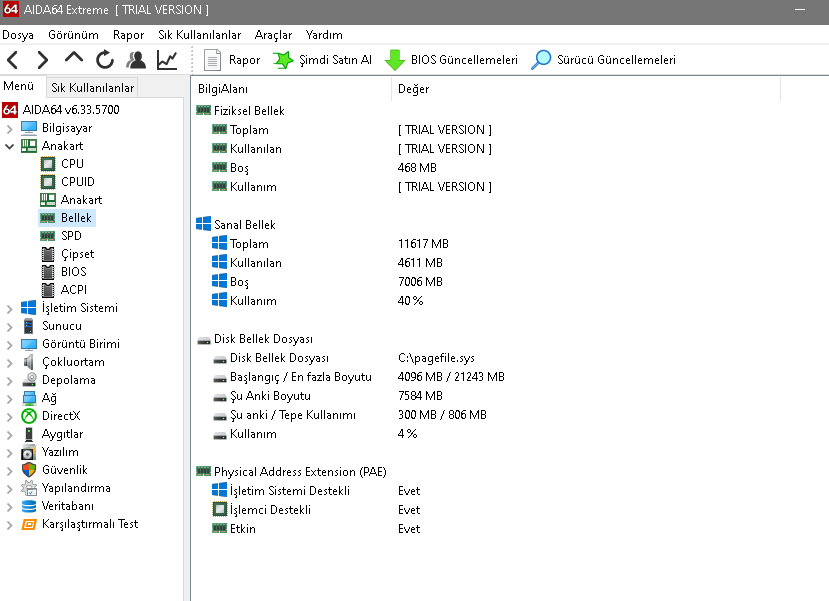The image size is (829, 601).
Task: Refresh the page with the circular arrow
Action: pos(105,60)
